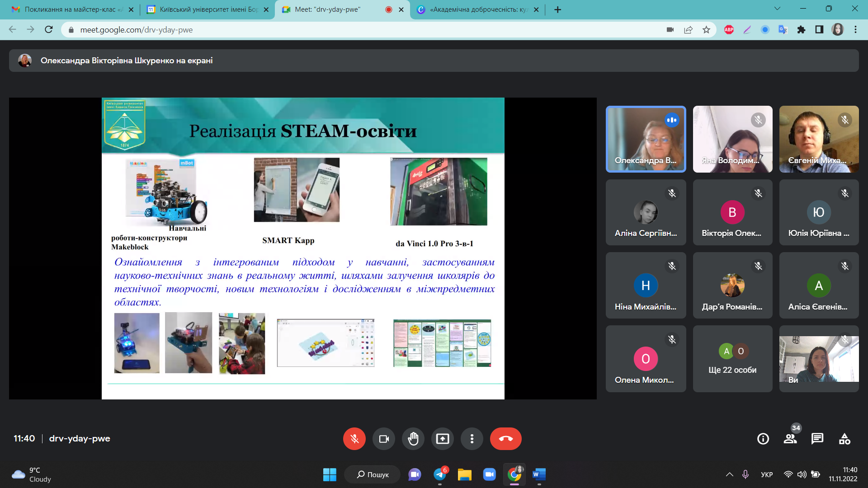The width and height of the screenshot is (868, 488).
Task: Open the Chrome tab search dropdown arrow
Action: pos(777,9)
